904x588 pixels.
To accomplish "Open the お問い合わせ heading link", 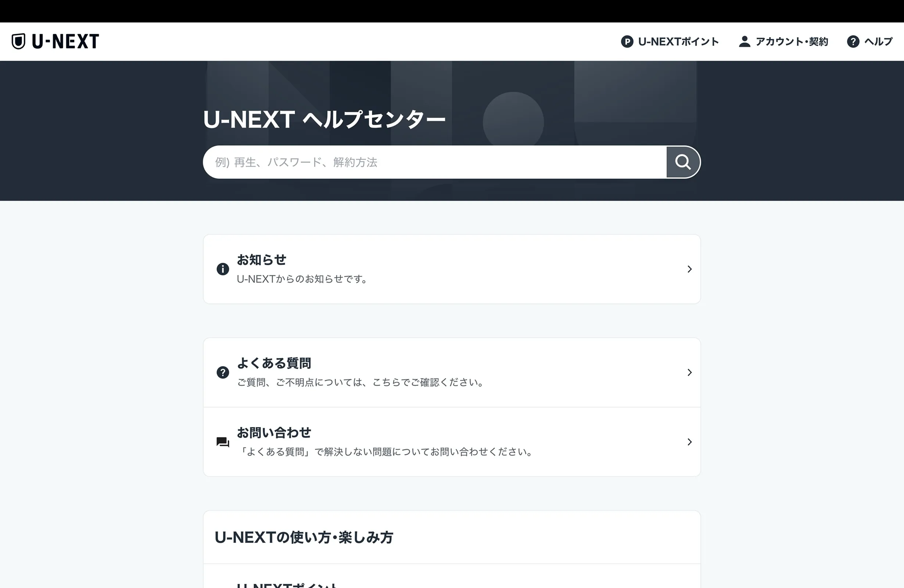I will pos(274,433).
